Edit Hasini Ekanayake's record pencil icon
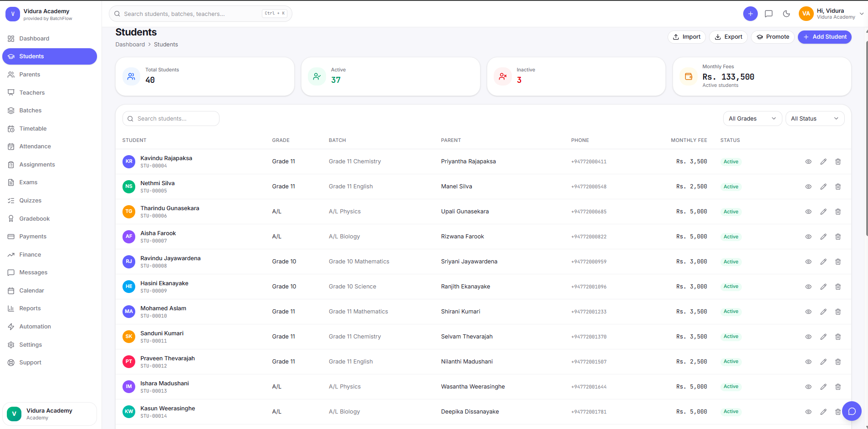Image resolution: width=868 pixels, height=429 pixels. 823,287
